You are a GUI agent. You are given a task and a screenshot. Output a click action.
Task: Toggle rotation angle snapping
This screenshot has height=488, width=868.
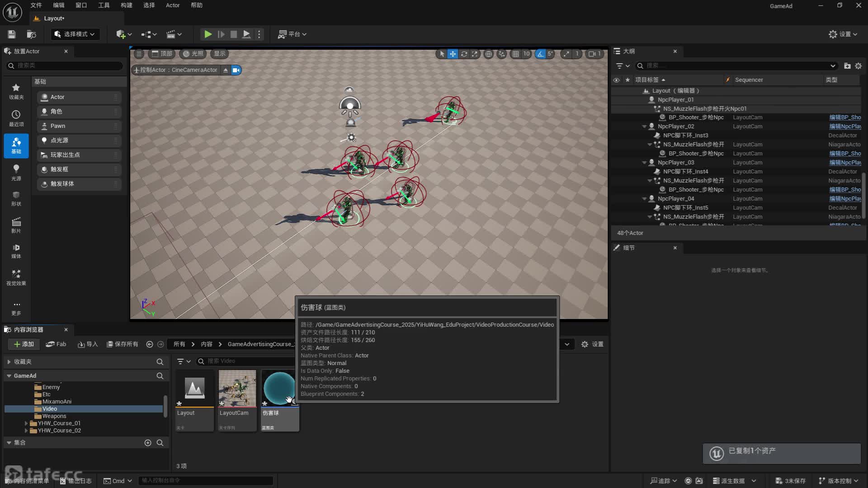[540, 54]
